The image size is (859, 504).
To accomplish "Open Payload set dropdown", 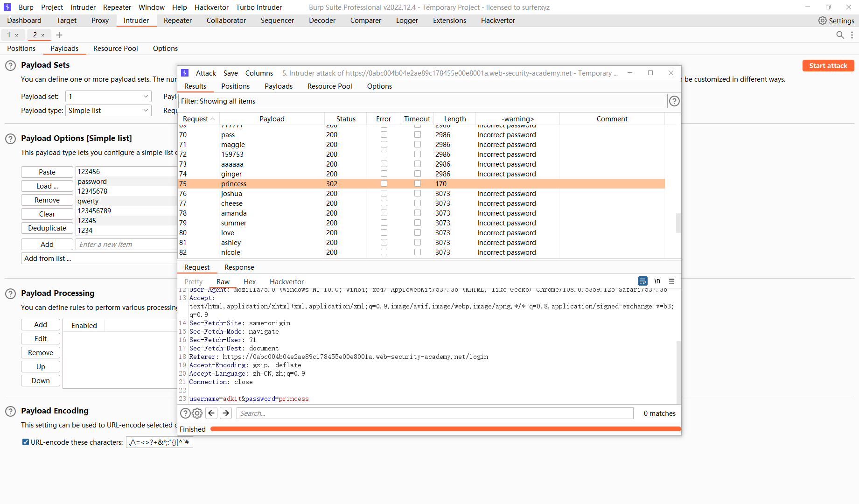I will 108,97.
